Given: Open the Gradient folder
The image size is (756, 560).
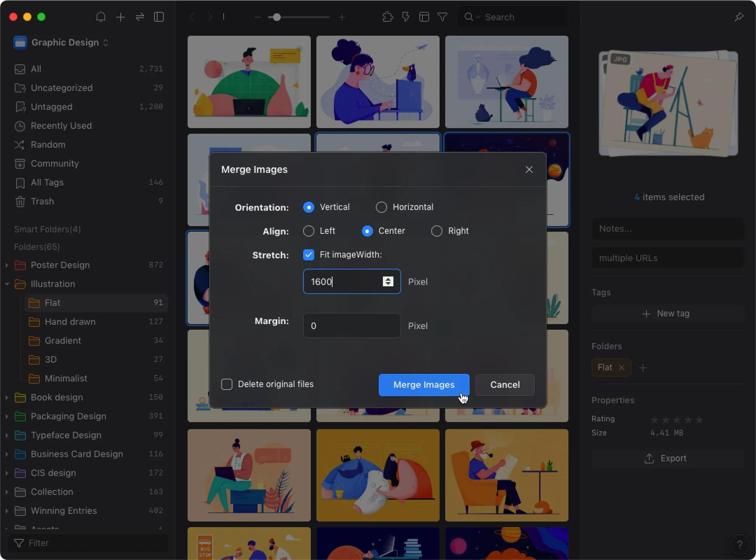Looking at the screenshot, I should click(x=96, y=341).
